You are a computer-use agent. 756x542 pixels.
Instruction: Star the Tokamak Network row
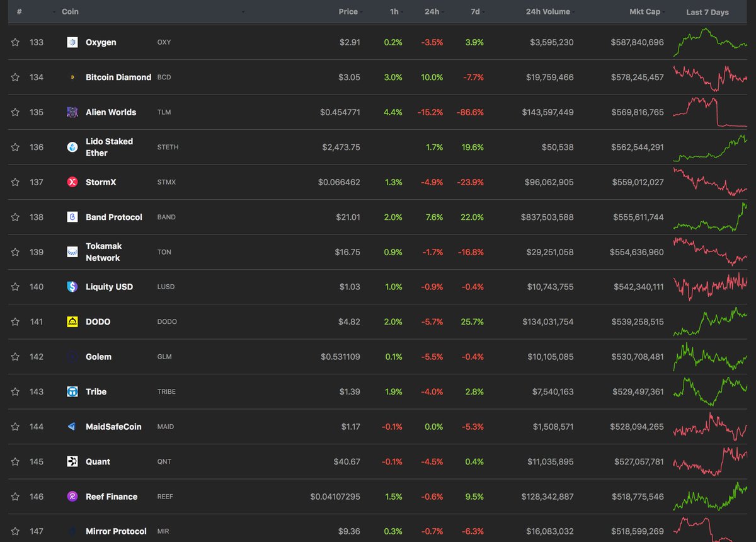click(x=15, y=252)
